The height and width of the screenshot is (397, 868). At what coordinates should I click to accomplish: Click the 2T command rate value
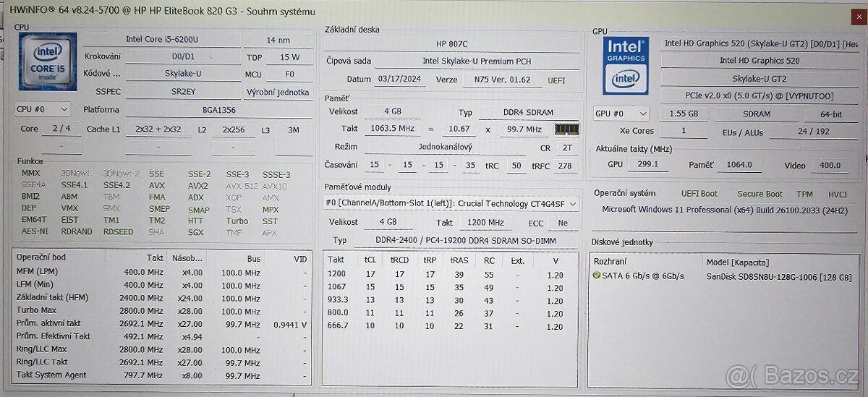566,148
